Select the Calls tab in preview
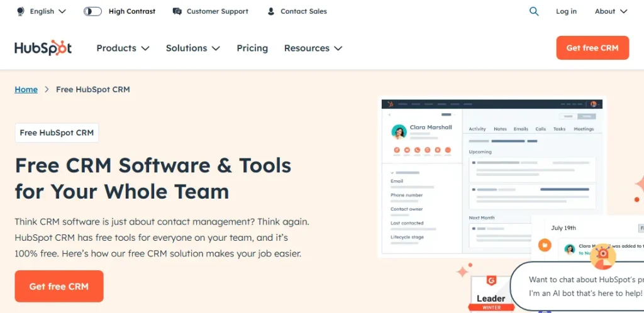644x313 pixels. 540,129
